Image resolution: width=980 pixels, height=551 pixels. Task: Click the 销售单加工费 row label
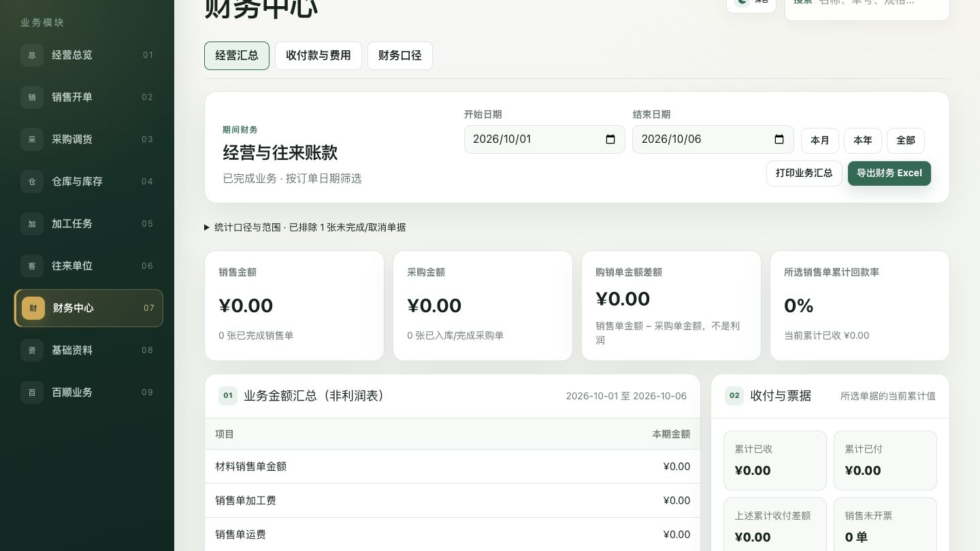point(246,501)
